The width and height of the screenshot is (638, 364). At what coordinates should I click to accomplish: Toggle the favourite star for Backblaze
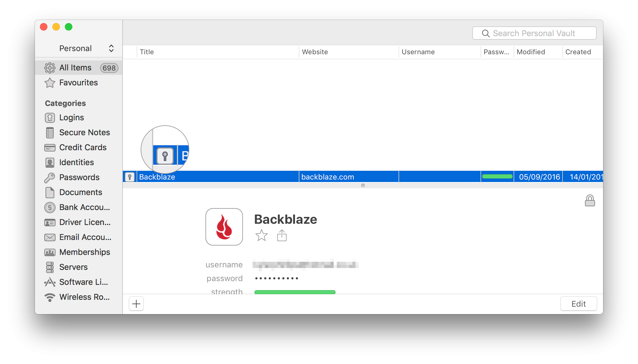[x=261, y=235]
